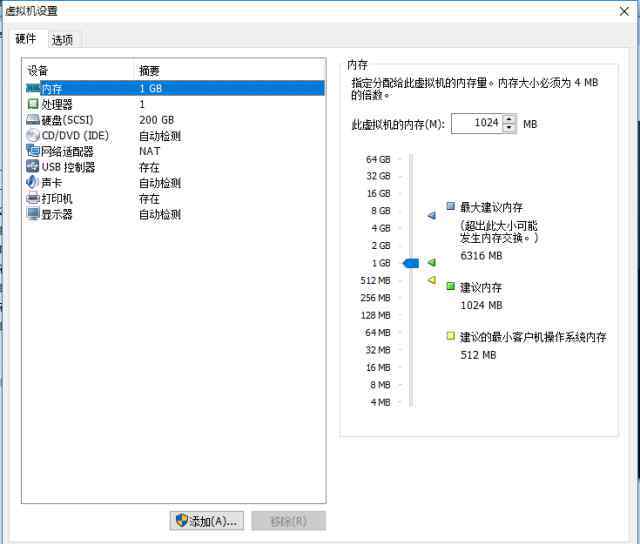Click the memory value field showing 1024
This screenshot has width=640, height=544.
coord(477,123)
